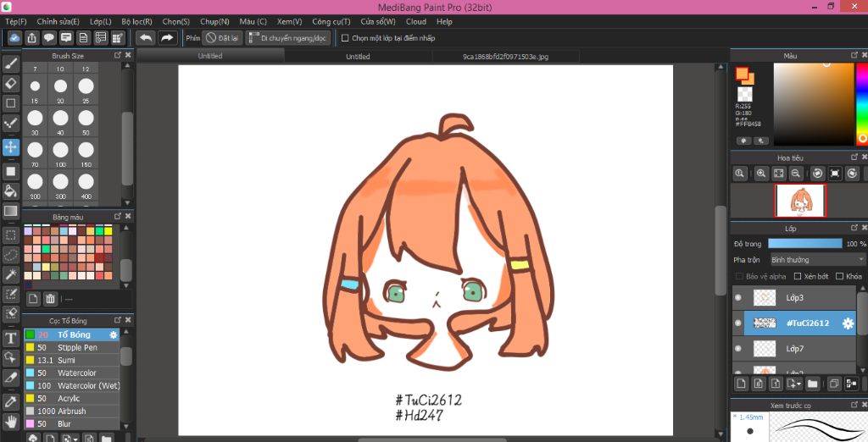Add a new layer in Layers panel
This screenshot has height=442, width=868.
741,383
